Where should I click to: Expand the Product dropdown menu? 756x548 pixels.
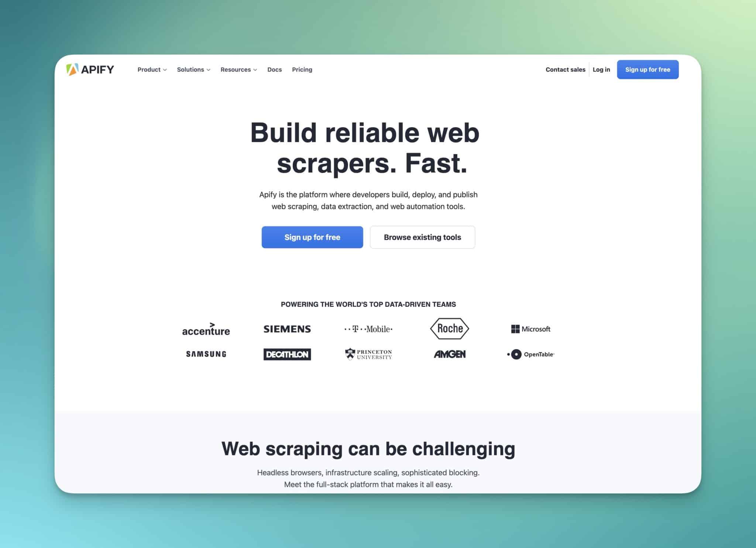tap(151, 69)
